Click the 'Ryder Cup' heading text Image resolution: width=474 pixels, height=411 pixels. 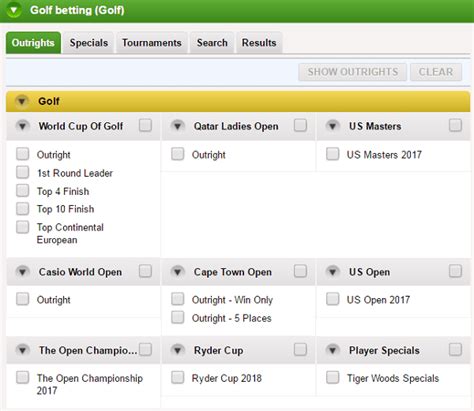(218, 351)
